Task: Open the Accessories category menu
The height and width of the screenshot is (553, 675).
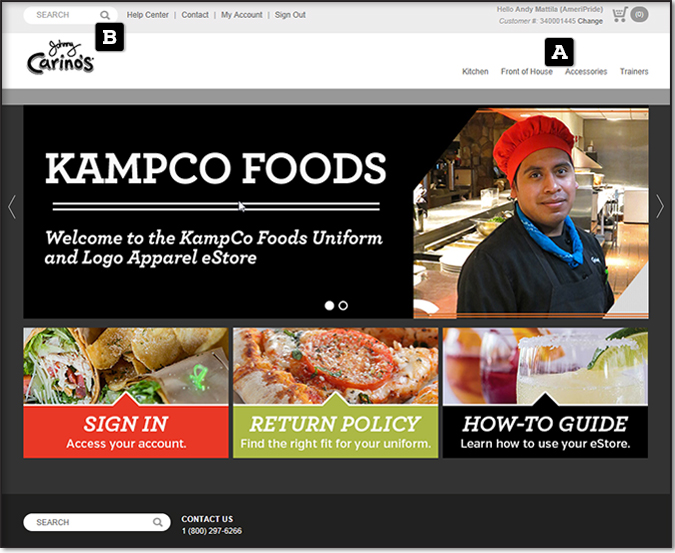Action: [586, 71]
